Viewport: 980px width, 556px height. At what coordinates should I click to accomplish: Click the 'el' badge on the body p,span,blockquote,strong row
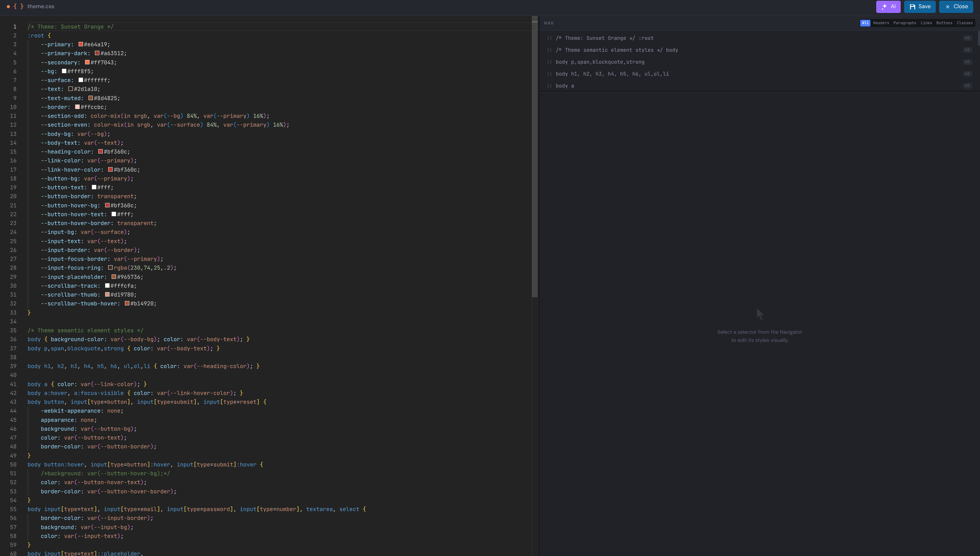pyautogui.click(x=967, y=62)
